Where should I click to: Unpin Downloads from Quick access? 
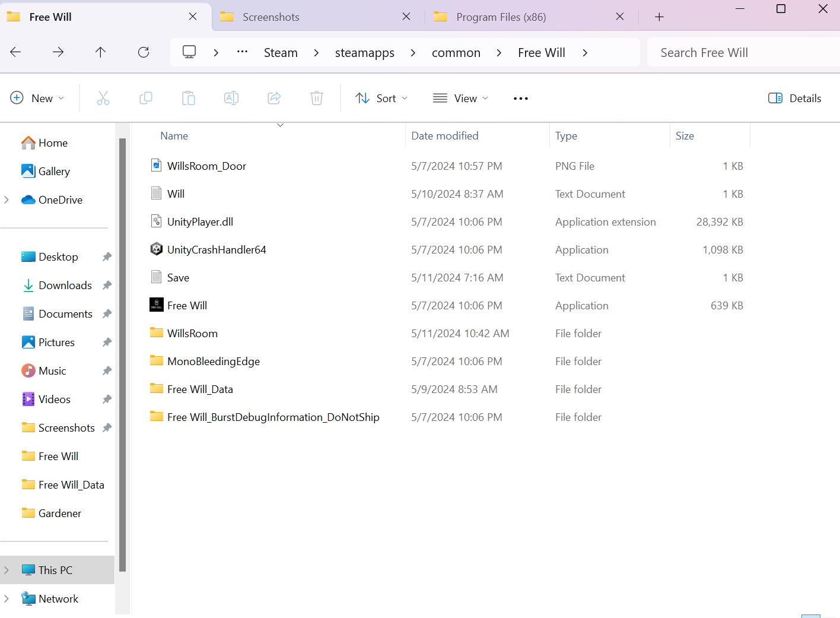(x=107, y=286)
